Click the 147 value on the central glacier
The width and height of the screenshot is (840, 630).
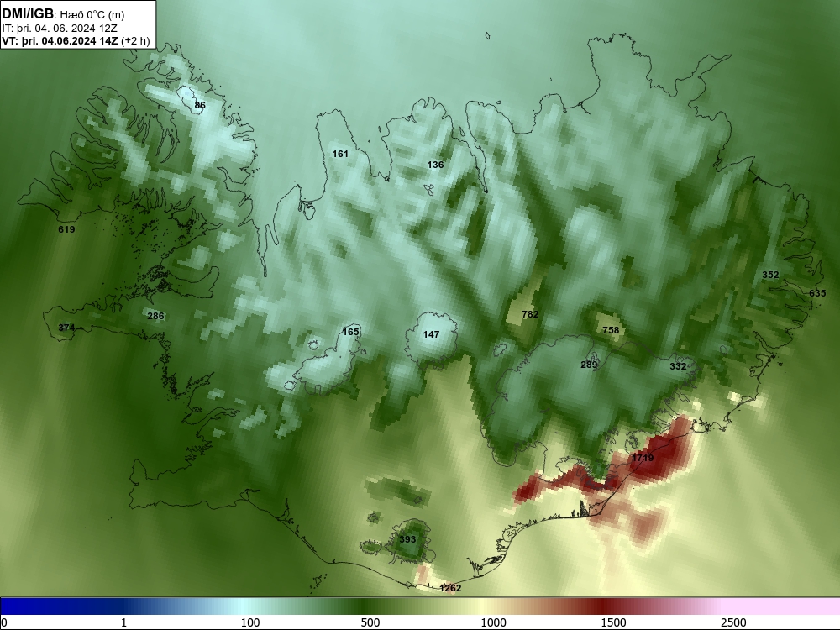431,334
